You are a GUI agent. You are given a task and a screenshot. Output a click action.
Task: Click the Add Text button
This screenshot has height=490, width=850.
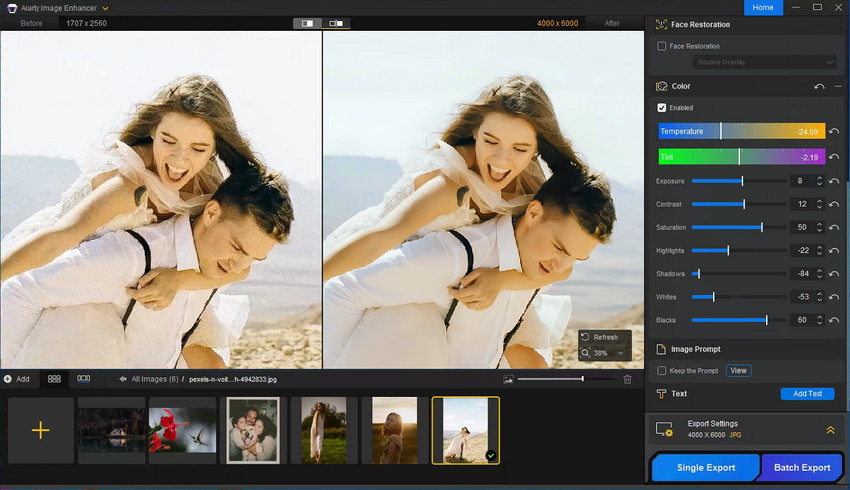point(807,394)
